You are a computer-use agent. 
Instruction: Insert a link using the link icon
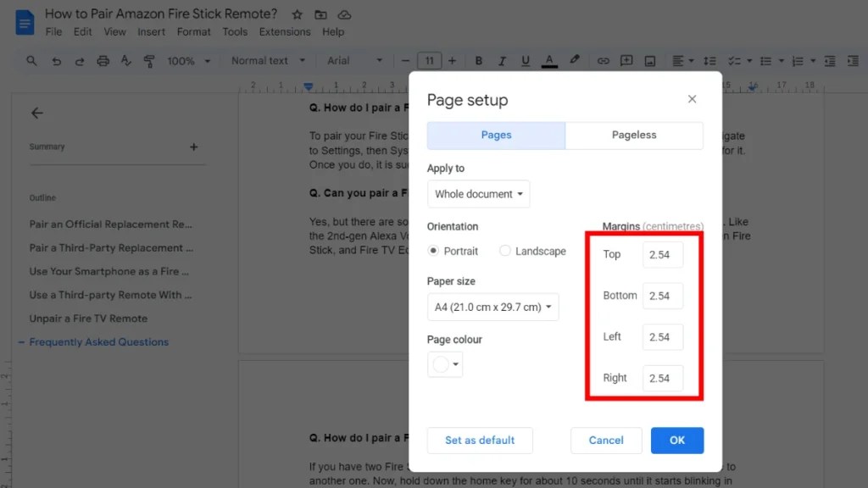(x=604, y=60)
